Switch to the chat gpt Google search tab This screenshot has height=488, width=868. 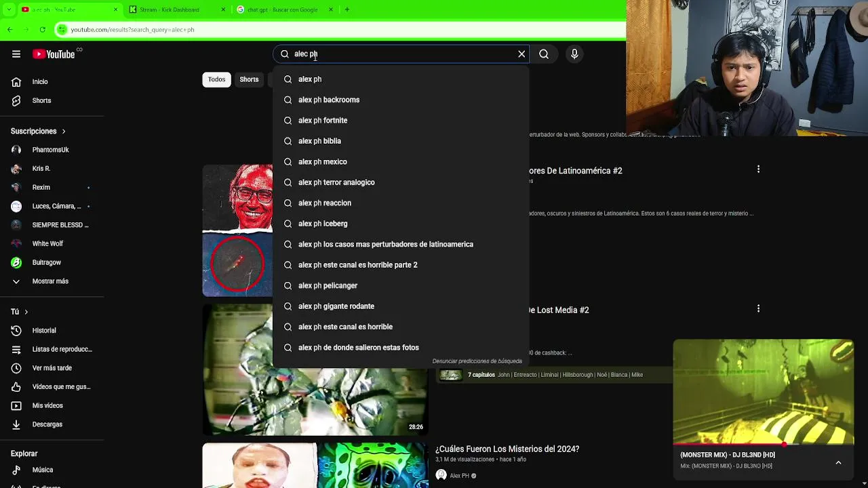[281, 9]
